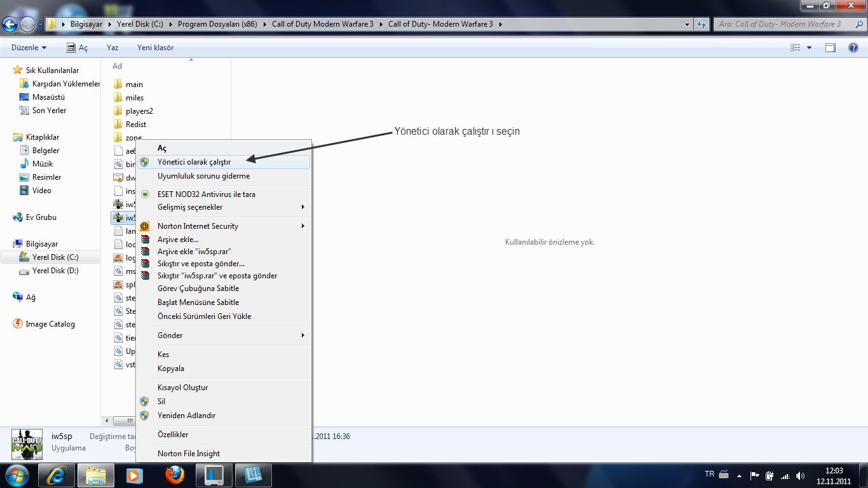
Task: Open the Help question mark icon
Action: (853, 48)
